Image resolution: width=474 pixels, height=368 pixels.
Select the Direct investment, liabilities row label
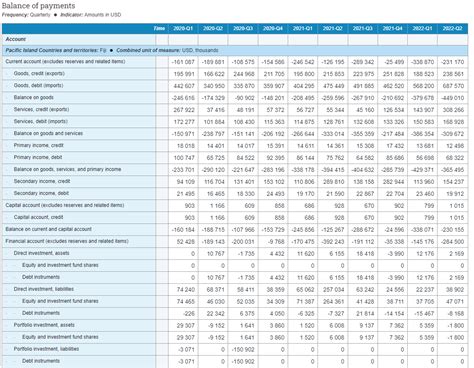pyautogui.click(x=44, y=289)
